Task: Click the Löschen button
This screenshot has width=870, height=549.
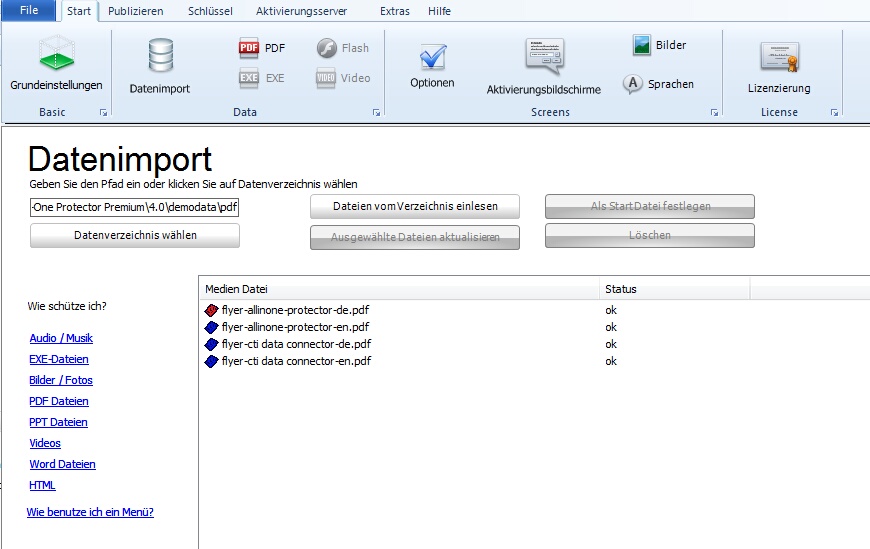Action: [650, 235]
